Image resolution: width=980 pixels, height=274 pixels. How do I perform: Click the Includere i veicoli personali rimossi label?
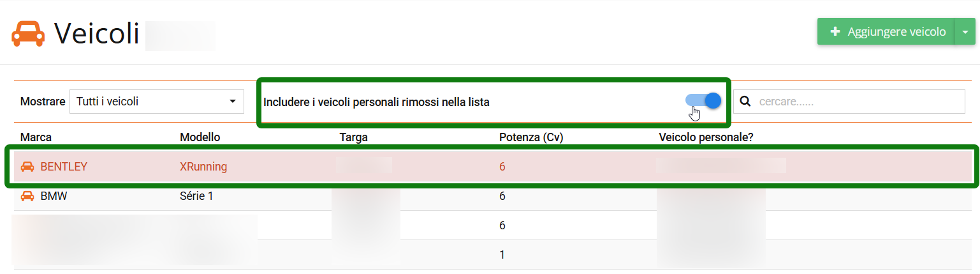click(x=376, y=102)
